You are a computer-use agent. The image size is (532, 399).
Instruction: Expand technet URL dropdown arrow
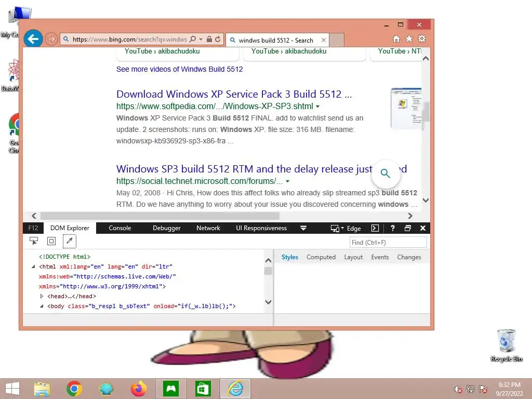point(288,181)
